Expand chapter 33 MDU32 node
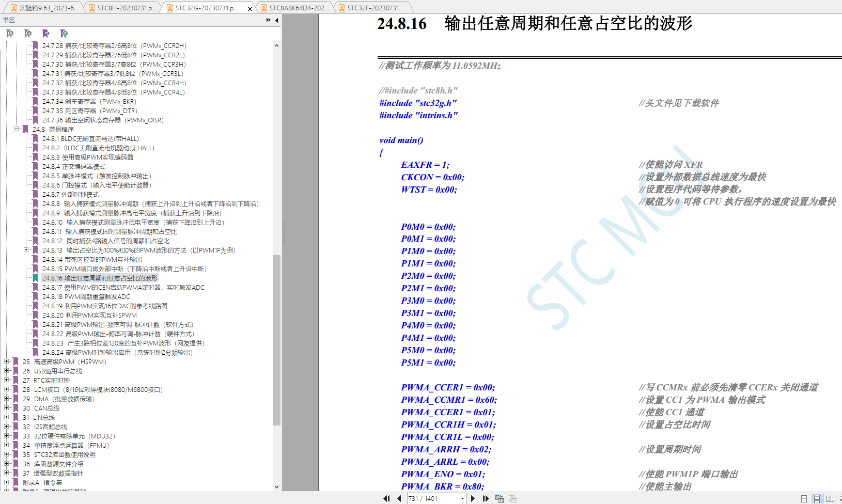Viewport: 842px width, 504px height. coord(6,435)
